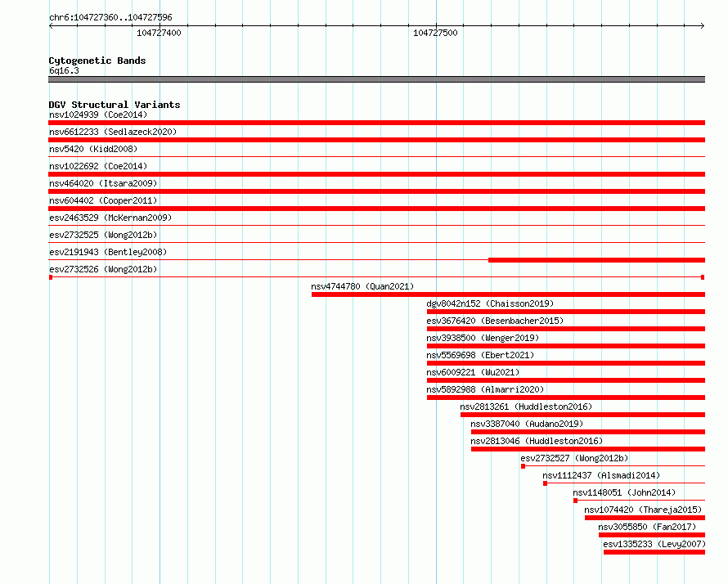This screenshot has height=584, width=728.
Task: Open the nsv4744780 (Quan2021) label
Action: 362,286
